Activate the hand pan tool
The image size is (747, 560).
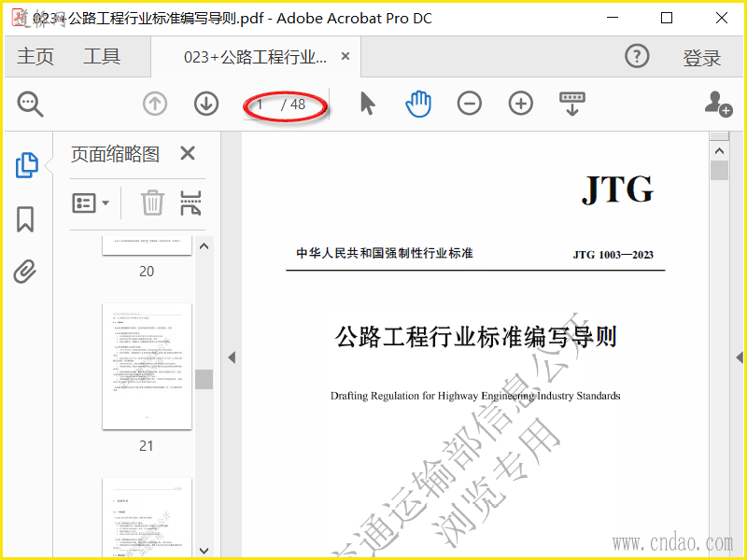click(418, 104)
